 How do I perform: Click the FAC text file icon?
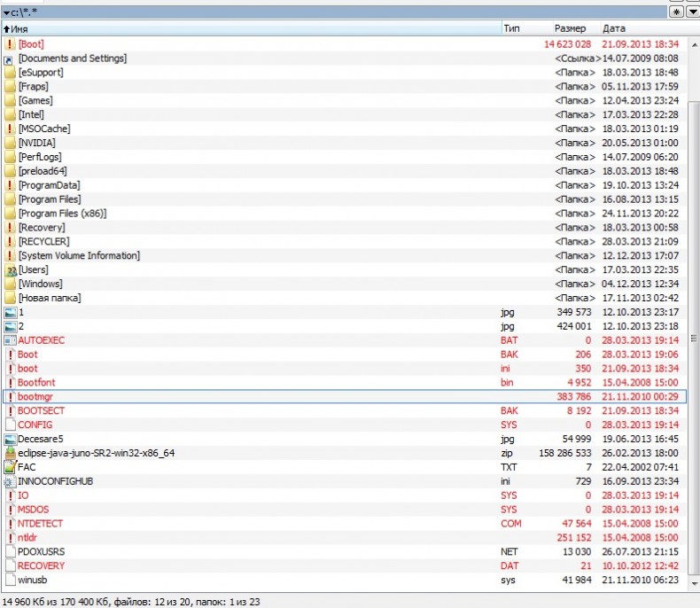pyautogui.click(x=10, y=467)
